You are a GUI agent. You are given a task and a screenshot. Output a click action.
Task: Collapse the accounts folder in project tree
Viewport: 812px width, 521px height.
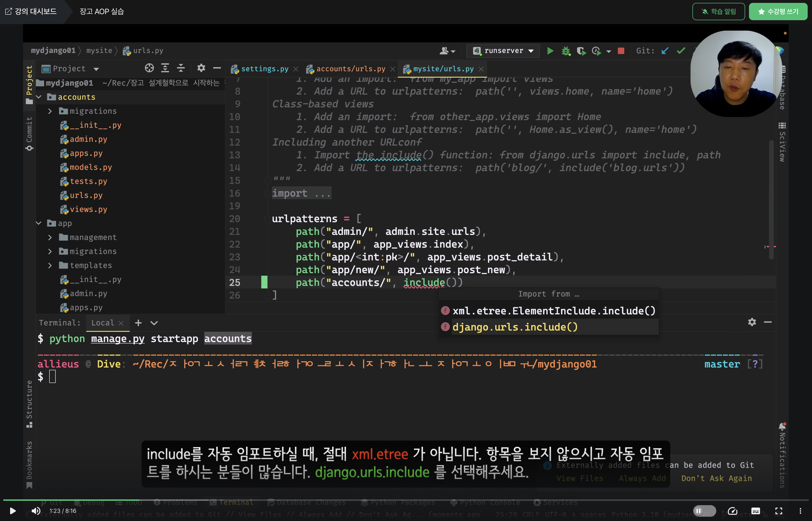38,97
